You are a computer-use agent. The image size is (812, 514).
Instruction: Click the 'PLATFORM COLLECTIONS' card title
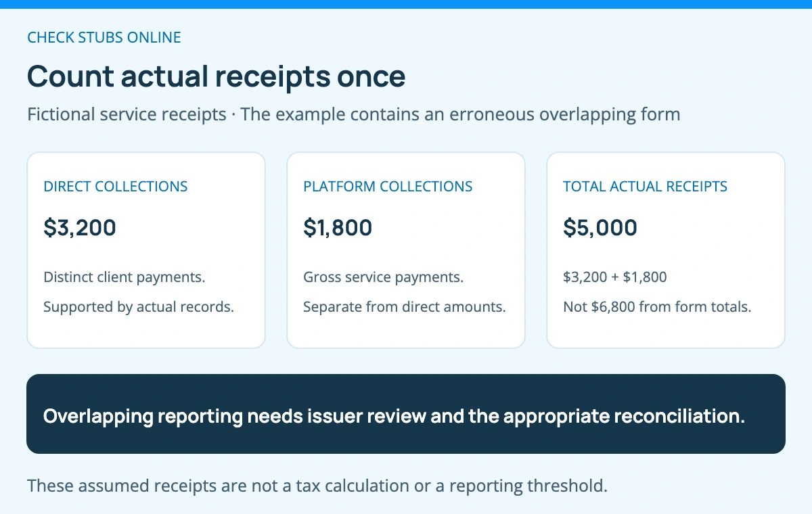(x=388, y=187)
